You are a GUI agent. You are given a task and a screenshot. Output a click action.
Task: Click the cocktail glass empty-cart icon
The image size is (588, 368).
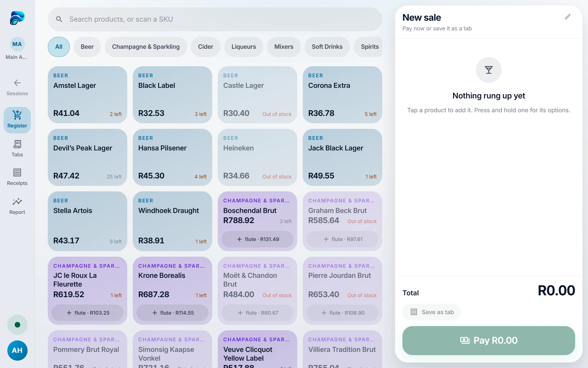point(489,70)
